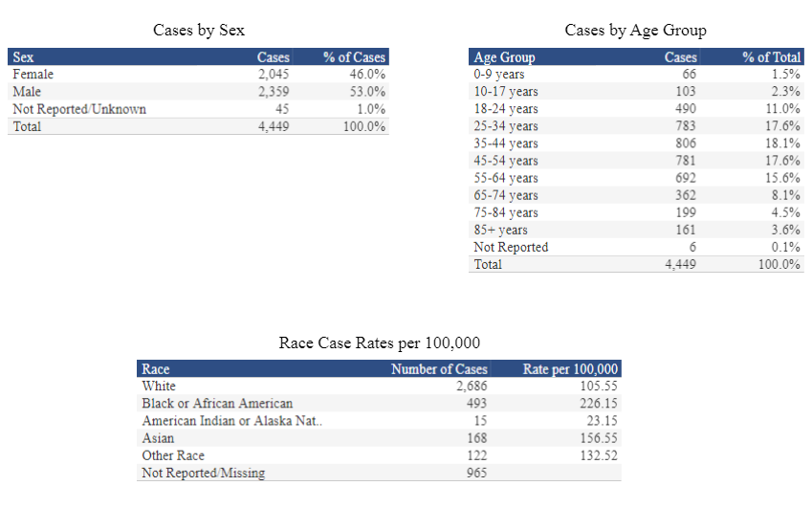Select the 'Not Reported/Missing' race row
The width and height of the screenshot is (812, 508).
(x=203, y=473)
